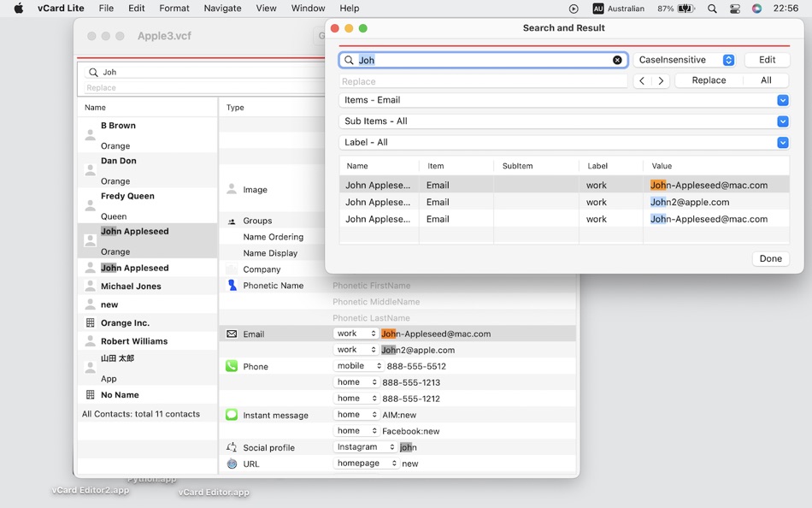Click the Phonetic LastName field
Viewport: 812px width, 508px height.
click(371, 318)
